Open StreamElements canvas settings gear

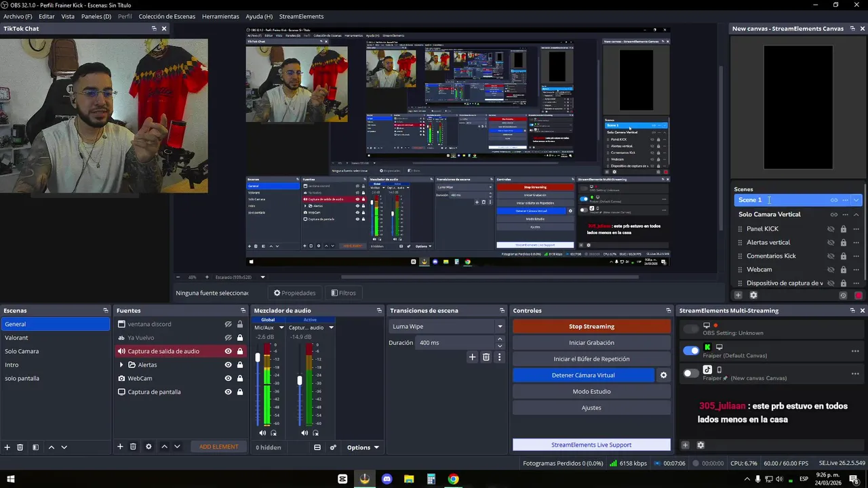tap(753, 295)
